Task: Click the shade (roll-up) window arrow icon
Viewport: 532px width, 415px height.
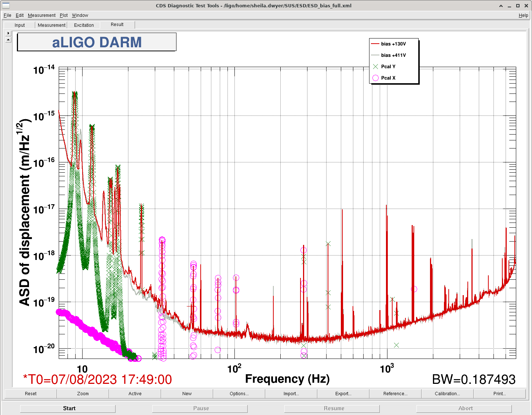Action: [x=501, y=6]
